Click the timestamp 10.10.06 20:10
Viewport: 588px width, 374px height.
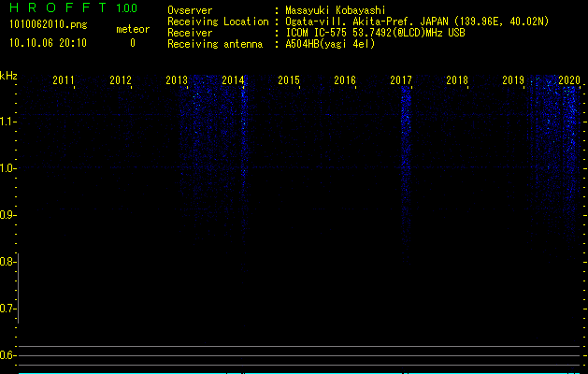[x=48, y=43]
